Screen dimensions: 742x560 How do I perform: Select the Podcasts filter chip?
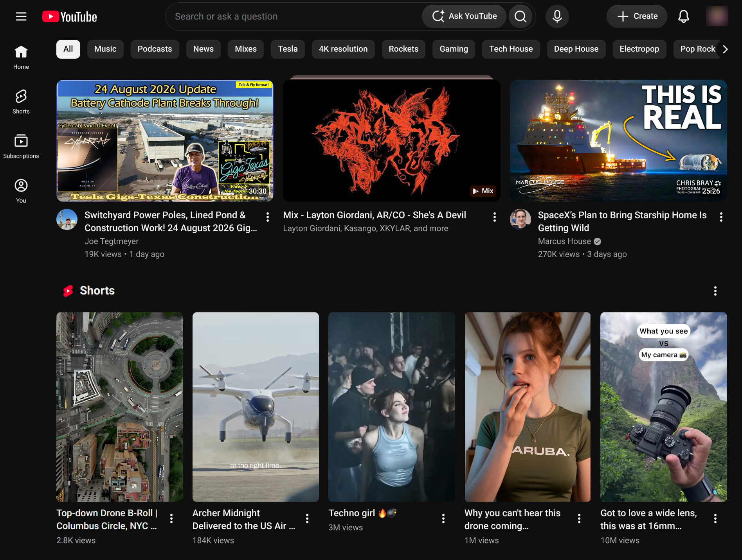tap(155, 49)
